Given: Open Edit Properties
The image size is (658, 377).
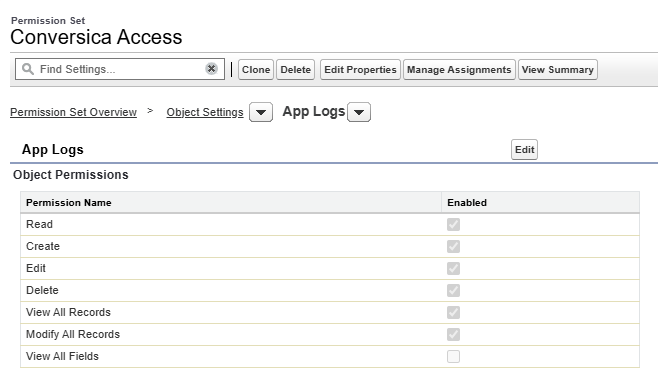Looking at the screenshot, I should 360,69.
